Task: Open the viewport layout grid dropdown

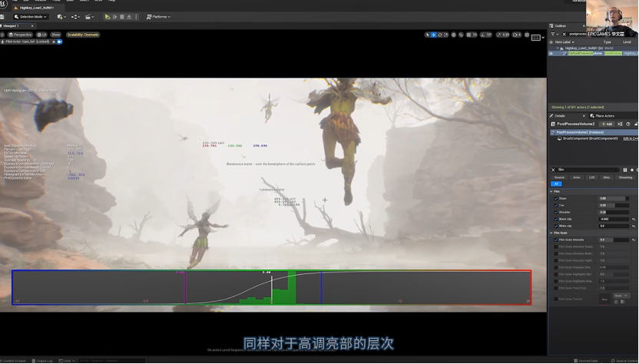Action: point(538,38)
